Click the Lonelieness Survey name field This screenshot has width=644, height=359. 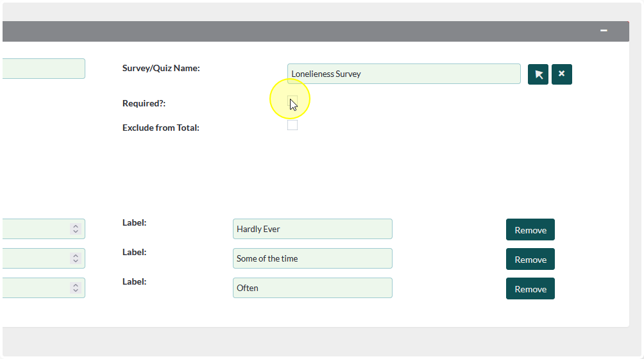[x=403, y=74]
